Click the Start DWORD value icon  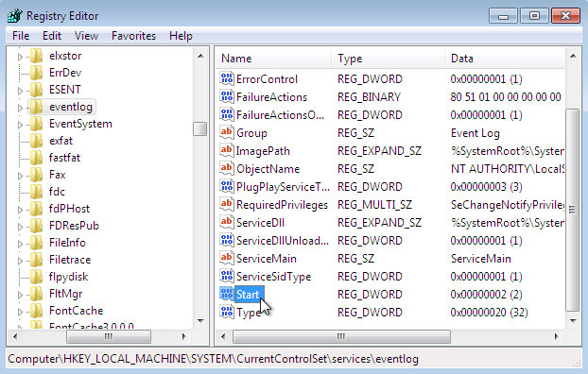click(x=227, y=294)
